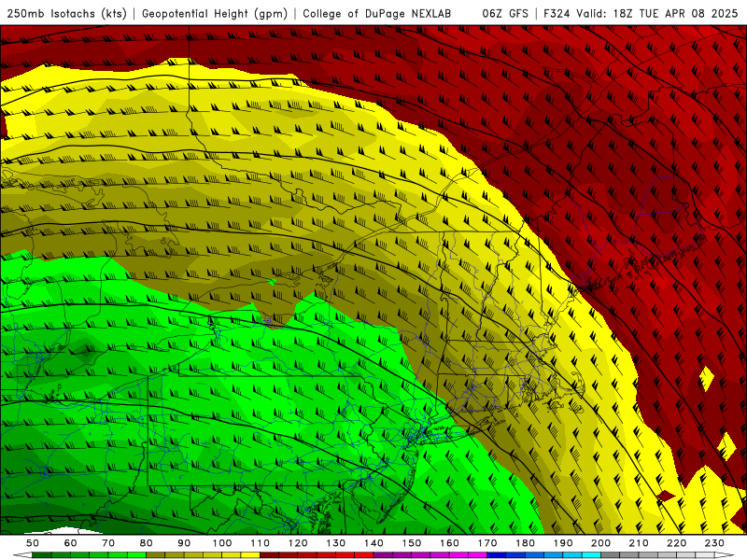The height and width of the screenshot is (560, 747).
Task: Click the gray swatch below 220
Action: 668,555
